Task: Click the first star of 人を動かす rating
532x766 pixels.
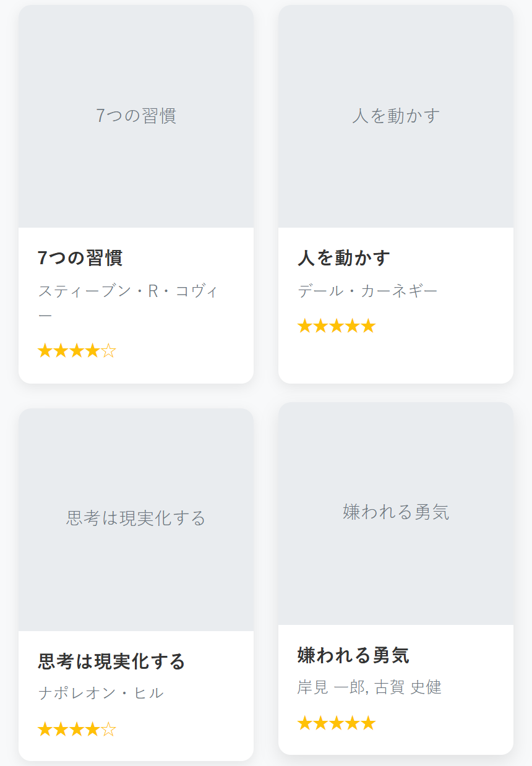Action: pyautogui.click(x=305, y=326)
